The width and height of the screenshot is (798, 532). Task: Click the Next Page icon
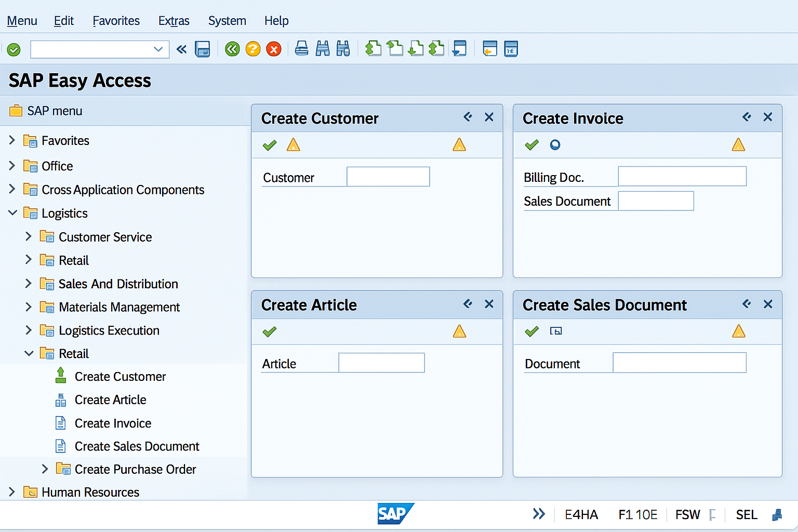click(416, 48)
